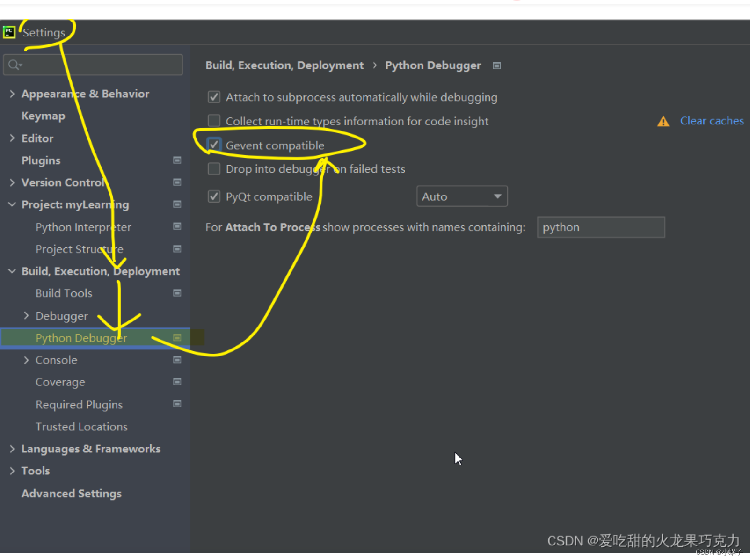Toggle the Gevent compatible checkbox

(214, 145)
